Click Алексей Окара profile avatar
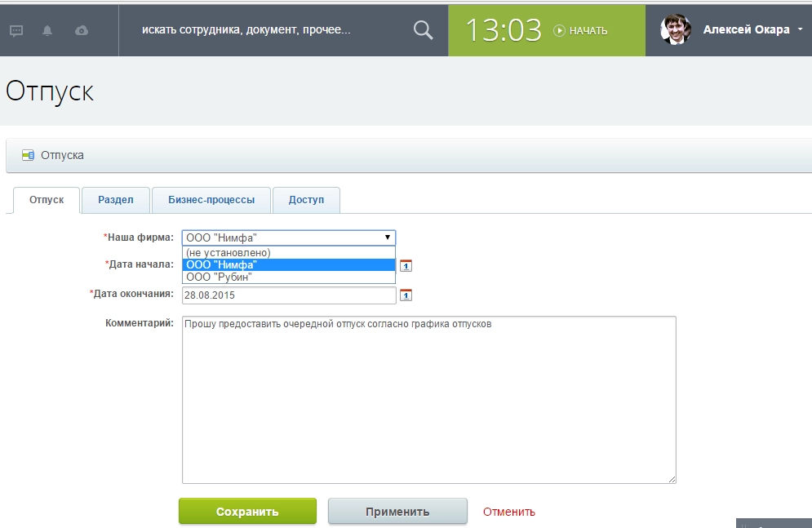Image resolution: width=812 pixels, height=528 pixels. (675, 29)
